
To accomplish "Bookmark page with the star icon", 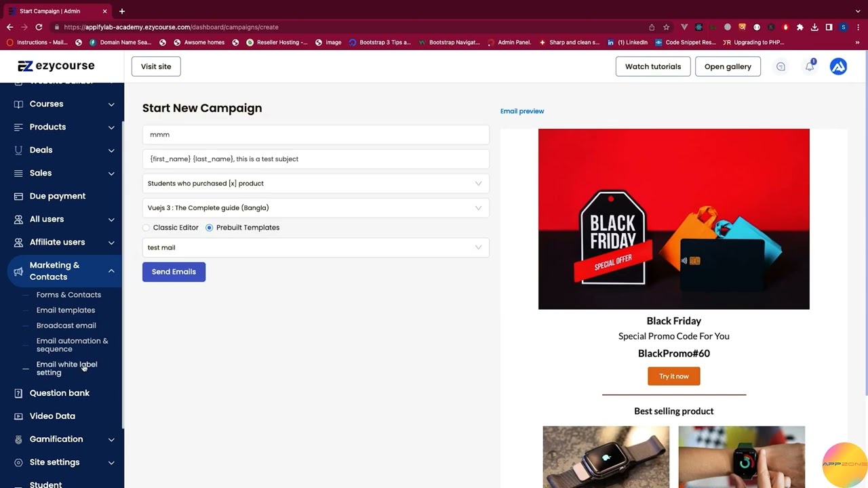I will (x=667, y=27).
